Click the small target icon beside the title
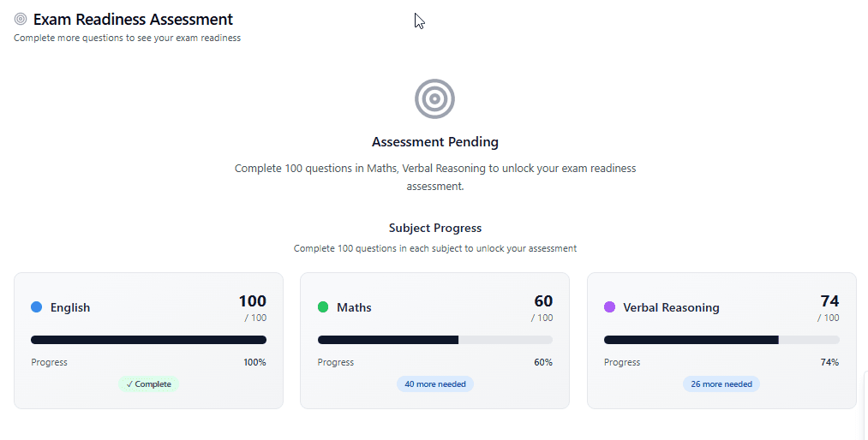 [21, 19]
